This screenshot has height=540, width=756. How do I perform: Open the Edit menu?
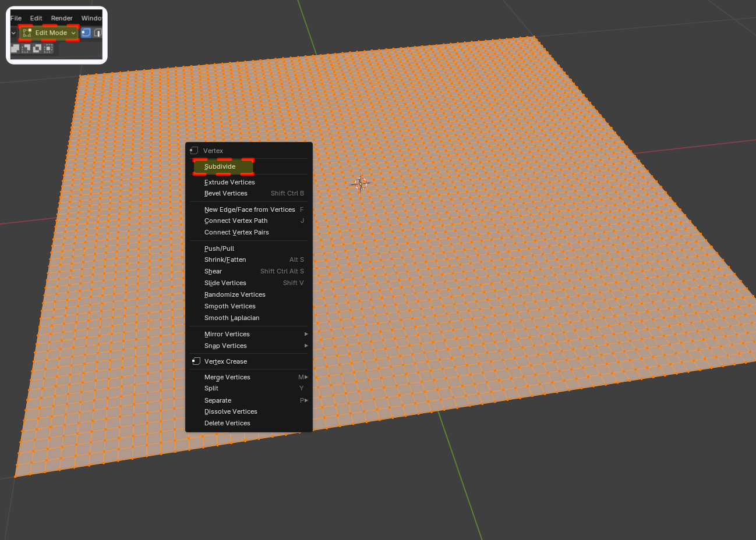(36, 18)
